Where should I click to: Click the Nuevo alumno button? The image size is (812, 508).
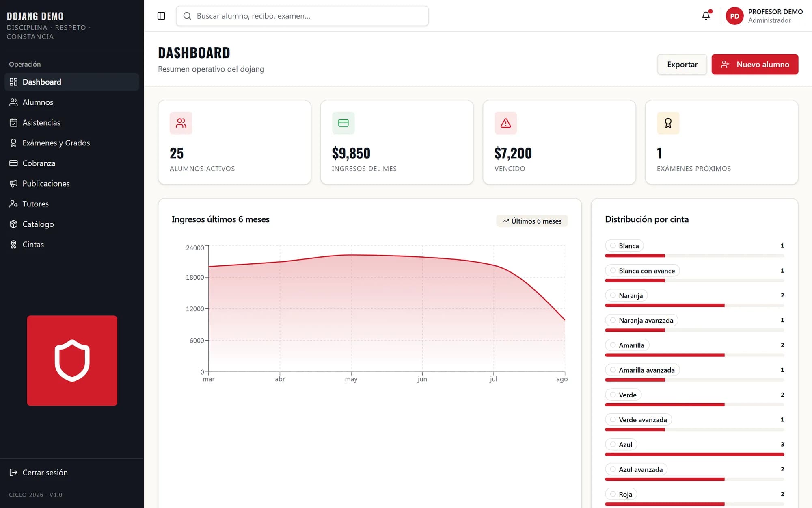coord(755,64)
